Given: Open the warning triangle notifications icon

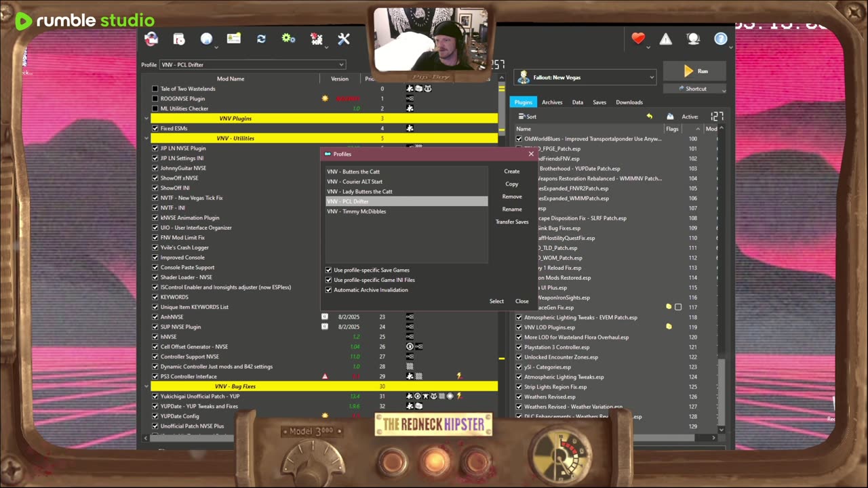Looking at the screenshot, I should tap(666, 39).
